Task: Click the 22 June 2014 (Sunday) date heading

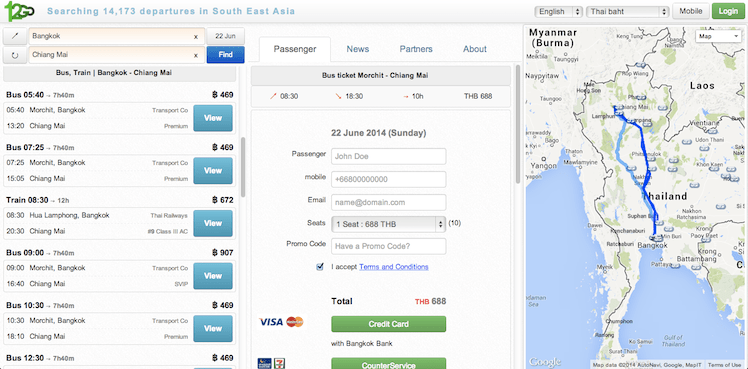Action: [379, 133]
